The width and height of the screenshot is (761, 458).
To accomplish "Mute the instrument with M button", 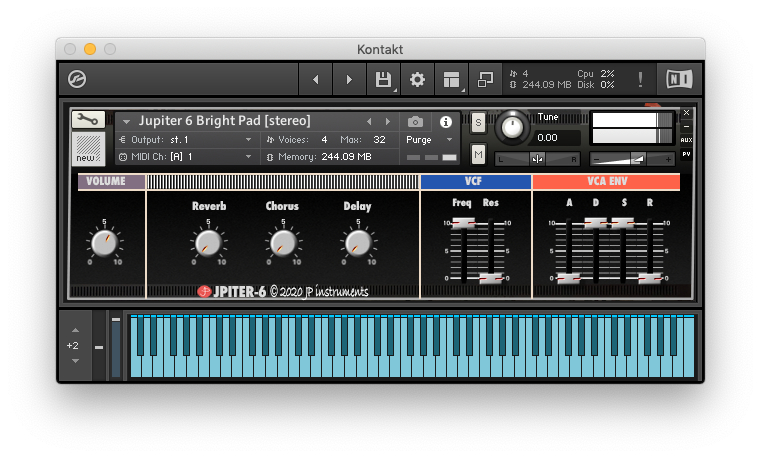I will click(x=478, y=155).
